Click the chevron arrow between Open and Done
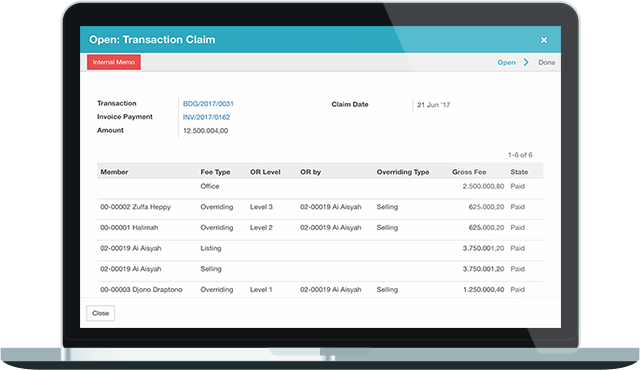The image size is (640, 370). 526,62
